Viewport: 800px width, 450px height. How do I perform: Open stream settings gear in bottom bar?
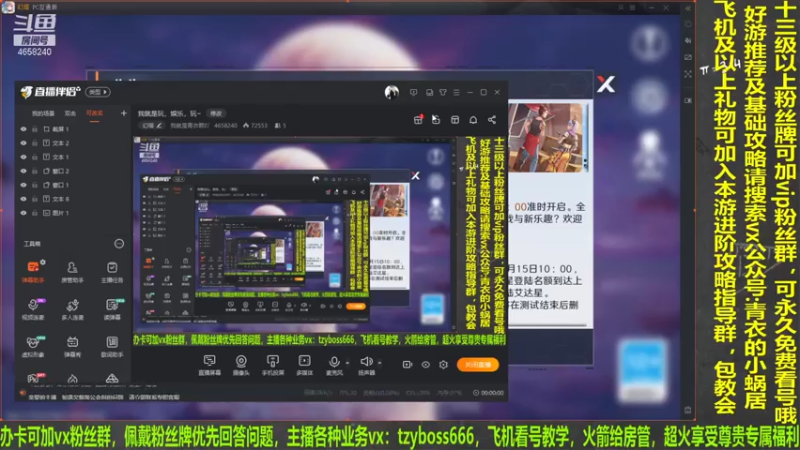pos(443,364)
